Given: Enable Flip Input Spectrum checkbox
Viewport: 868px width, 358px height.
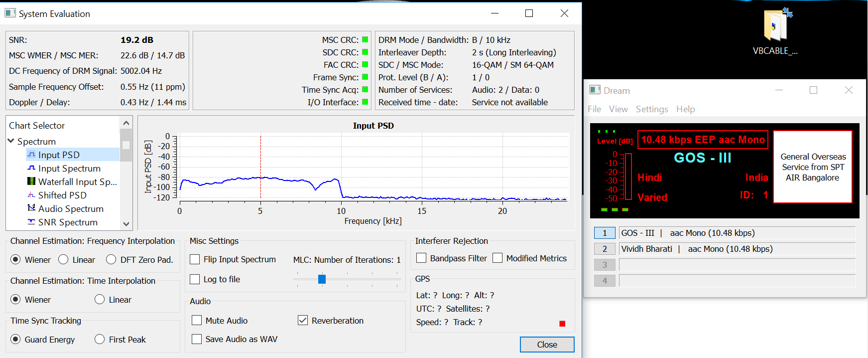Looking at the screenshot, I should point(195,259).
